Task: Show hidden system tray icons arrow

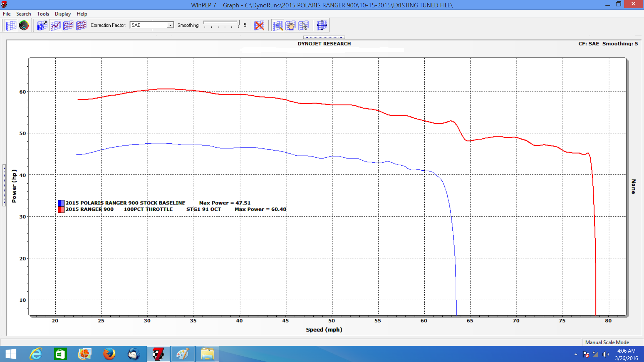Action: click(576, 354)
